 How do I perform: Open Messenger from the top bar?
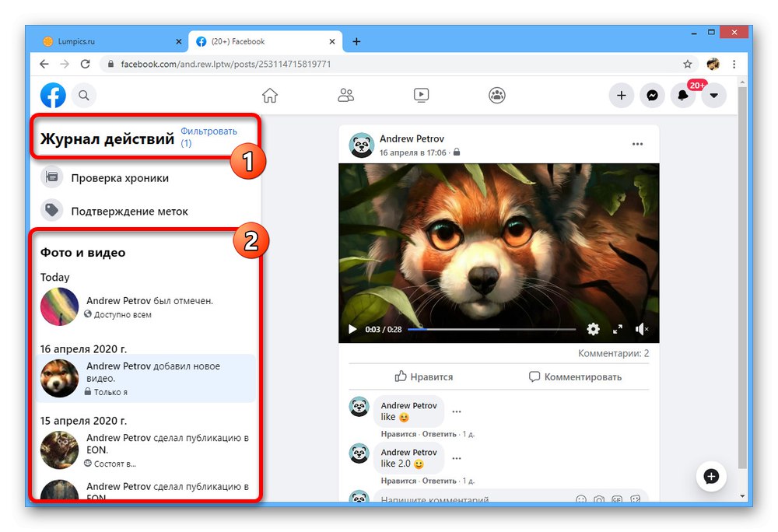pos(652,95)
